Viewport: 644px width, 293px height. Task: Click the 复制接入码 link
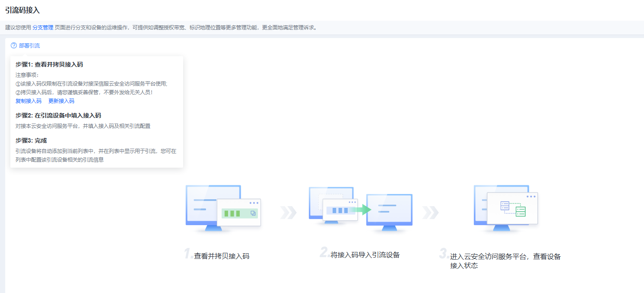[x=29, y=101]
